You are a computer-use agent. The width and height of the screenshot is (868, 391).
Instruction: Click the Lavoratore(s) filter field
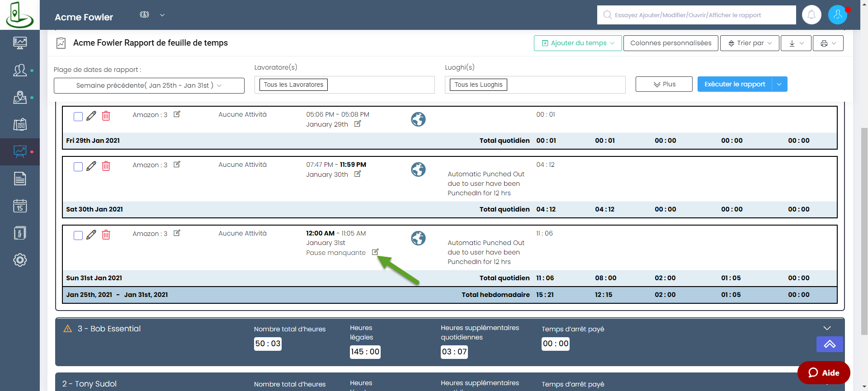[344, 85]
